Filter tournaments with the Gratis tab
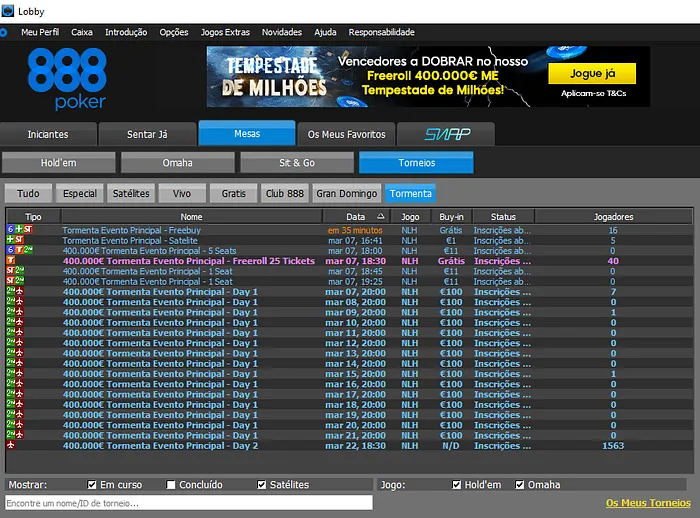 233,193
